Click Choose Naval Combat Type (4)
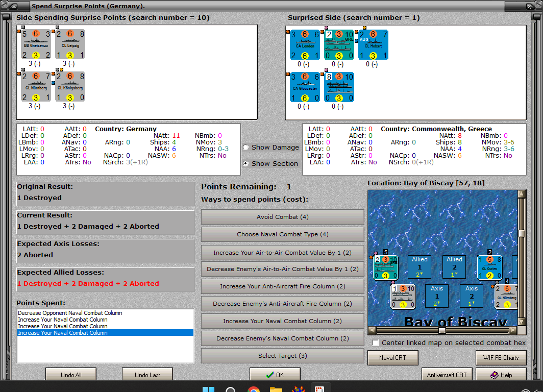The image size is (543, 392). pyautogui.click(x=283, y=234)
